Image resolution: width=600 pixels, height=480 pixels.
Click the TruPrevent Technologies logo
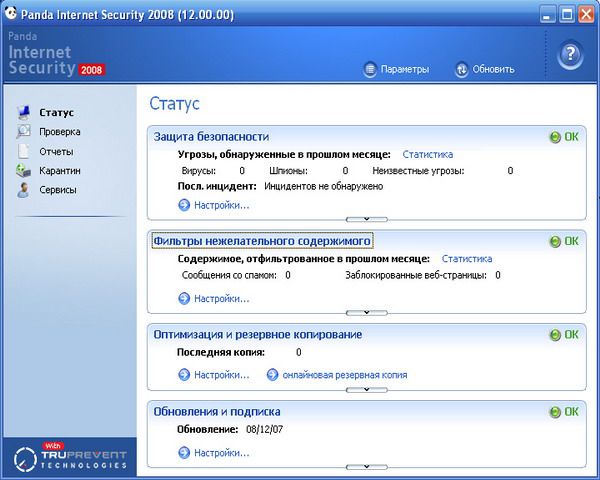(x=68, y=457)
